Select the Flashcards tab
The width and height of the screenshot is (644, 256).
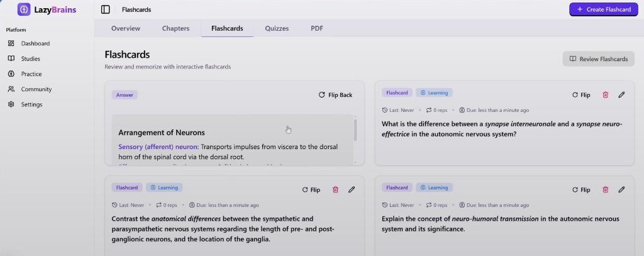[x=227, y=28]
